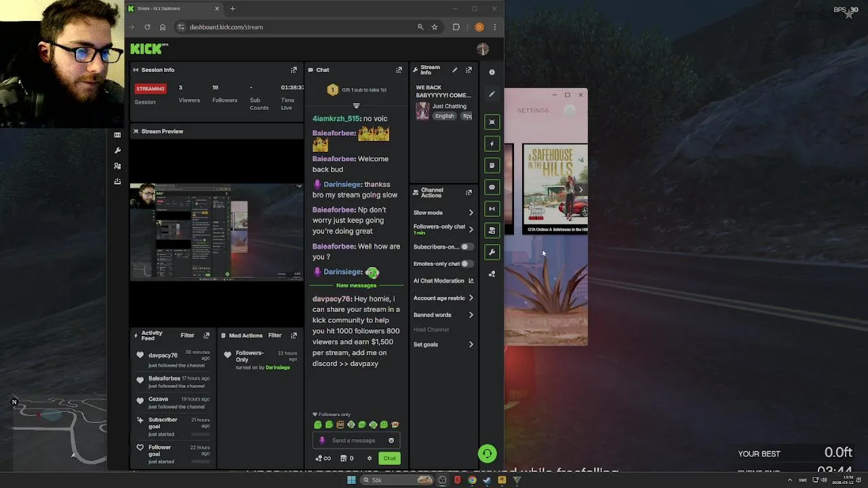The height and width of the screenshot is (488, 868).
Task: Open OBS from the taskbar
Action: tap(442, 480)
